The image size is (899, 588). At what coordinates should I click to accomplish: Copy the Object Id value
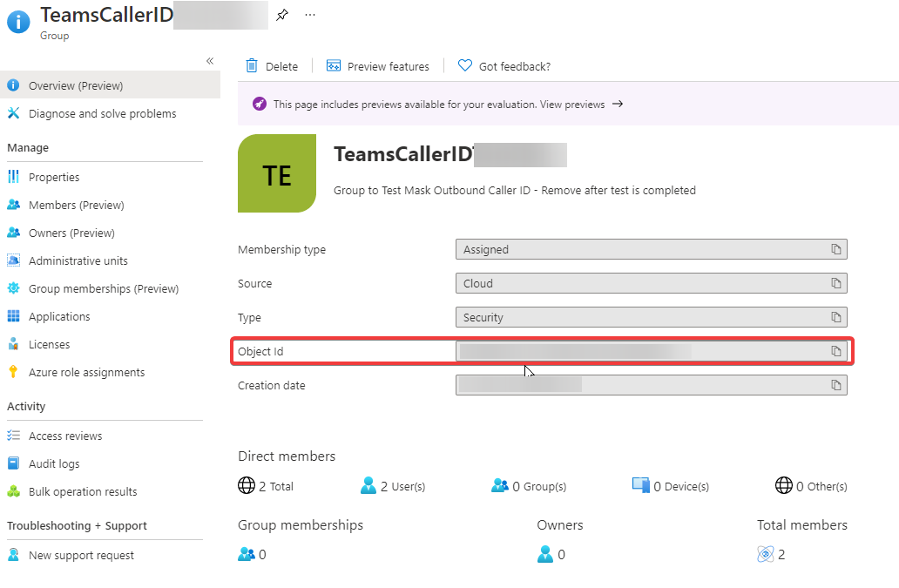tap(835, 351)
